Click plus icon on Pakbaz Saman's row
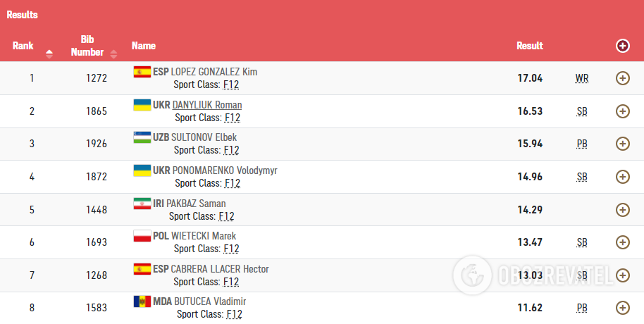Image resolution: width=644 pixels, height=324 pixels. tap(622, 209)
